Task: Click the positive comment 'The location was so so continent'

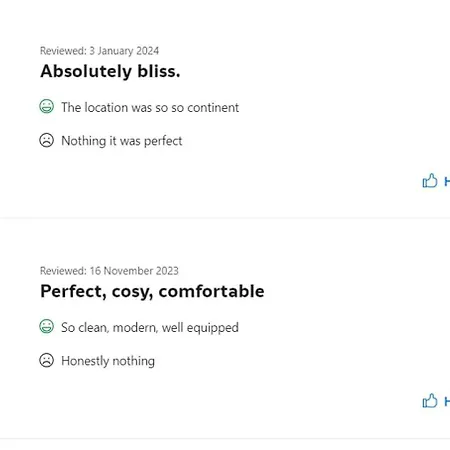Action: (150, 107)
